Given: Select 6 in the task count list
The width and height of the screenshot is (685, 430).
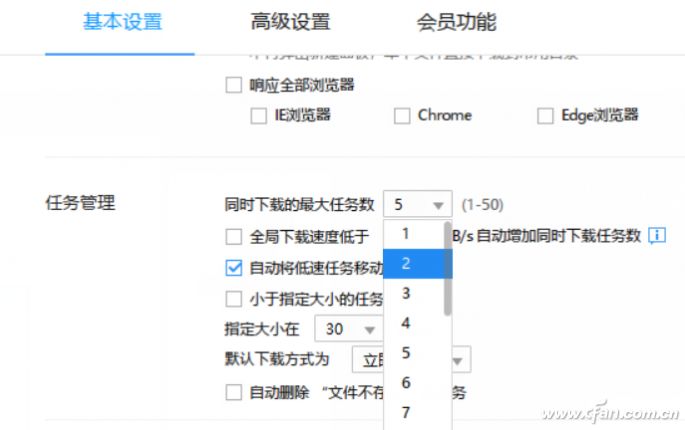Looking at the screenshot, I should 414,382.
